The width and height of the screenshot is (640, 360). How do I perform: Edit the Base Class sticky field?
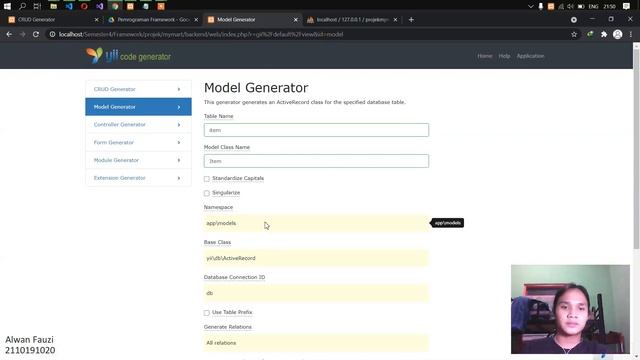tap(316, 258)
